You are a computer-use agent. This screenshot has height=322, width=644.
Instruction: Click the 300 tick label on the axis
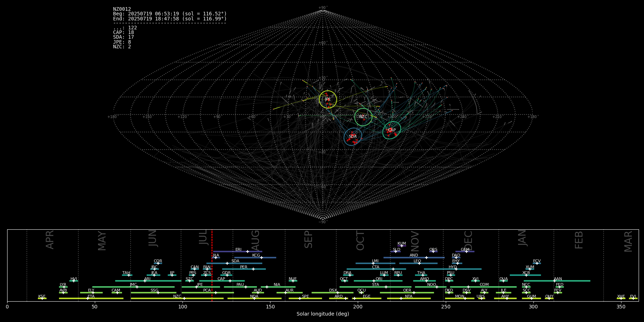pyautogui.click(x=533, y=307)
